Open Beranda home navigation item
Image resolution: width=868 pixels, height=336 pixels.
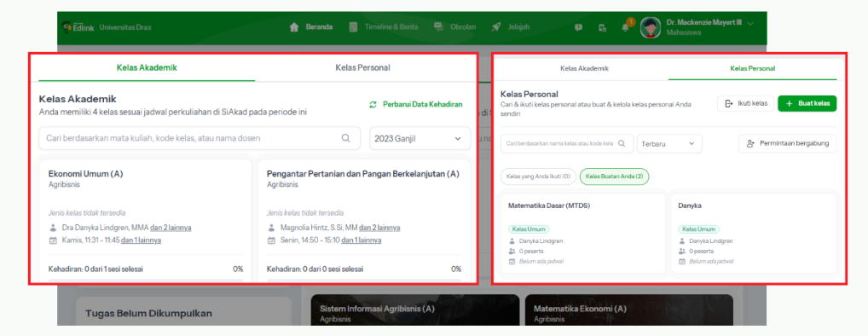pyautogui.click(x=311, y=27)
